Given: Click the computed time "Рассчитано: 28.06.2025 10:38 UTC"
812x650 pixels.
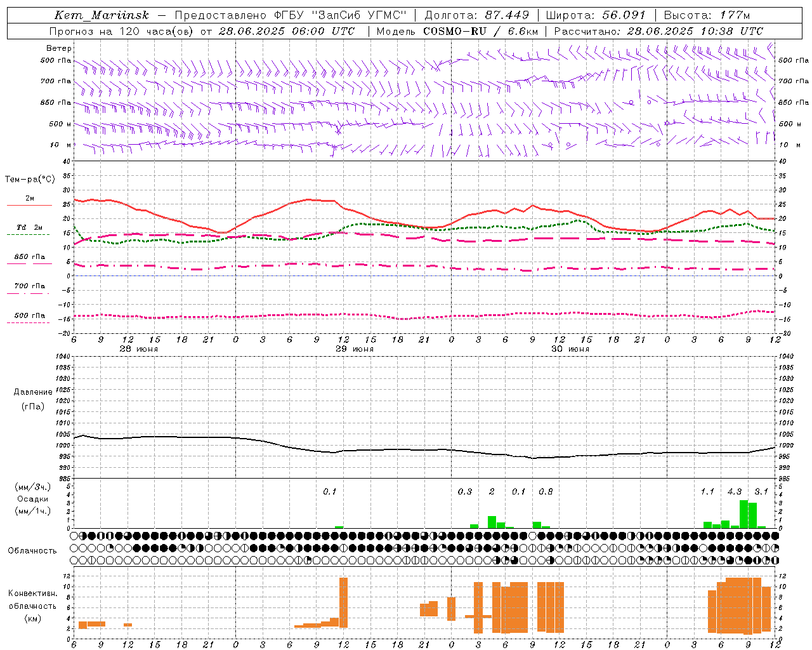Looking at the screenshot, I should pyautogui.click(x=658, y=31).
